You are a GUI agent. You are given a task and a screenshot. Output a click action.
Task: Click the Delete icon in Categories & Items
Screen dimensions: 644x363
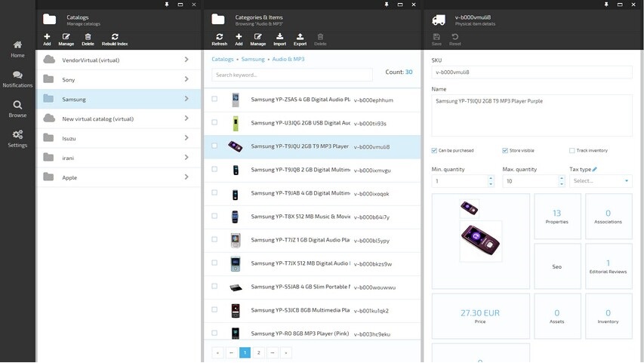320,39
